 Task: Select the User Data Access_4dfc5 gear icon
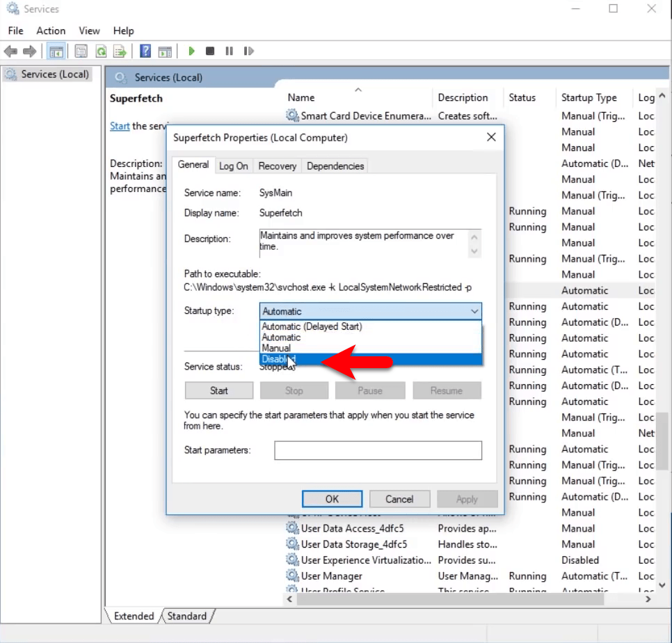[x=292, y=528]
